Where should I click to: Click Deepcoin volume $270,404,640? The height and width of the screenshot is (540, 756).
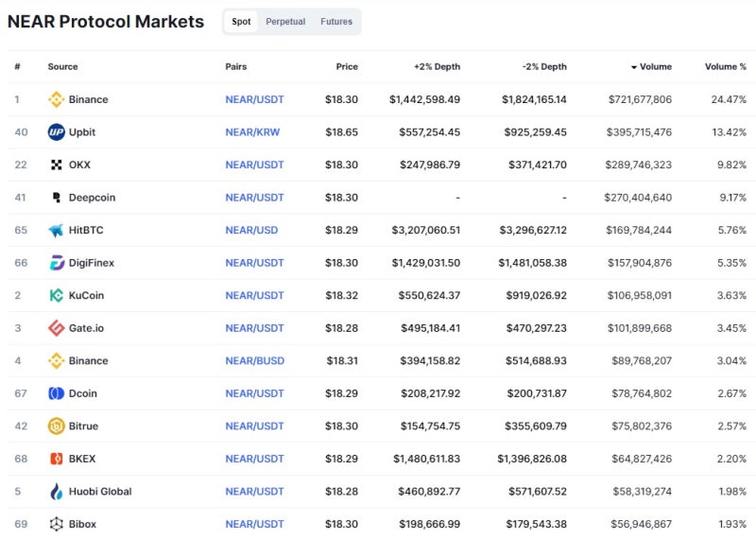pyautogui.click(x=638, y=198)
